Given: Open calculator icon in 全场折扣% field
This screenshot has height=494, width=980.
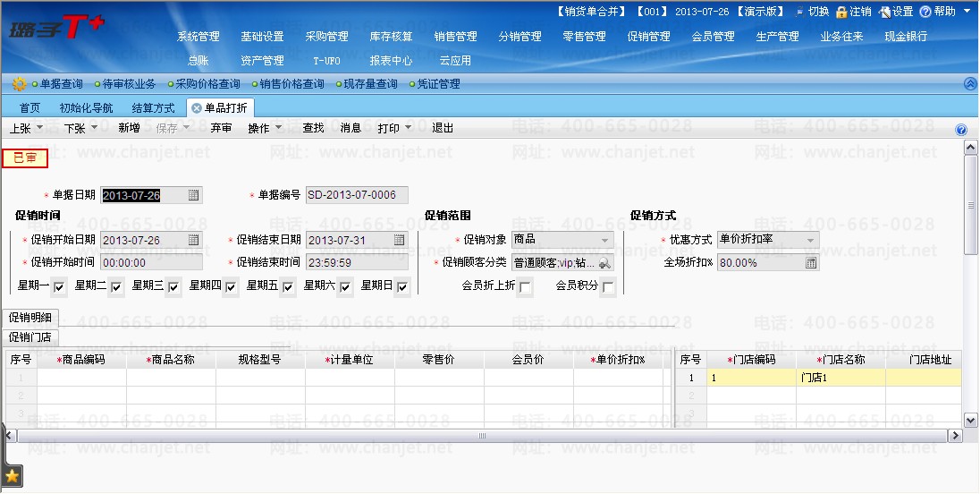Looking at the screenshot, I should click(811, 263).
